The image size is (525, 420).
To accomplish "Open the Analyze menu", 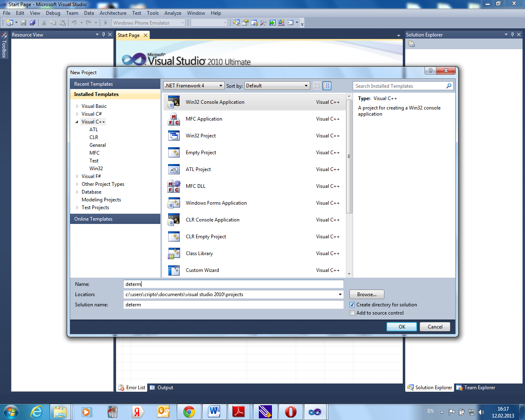I will tap(173, 13).
